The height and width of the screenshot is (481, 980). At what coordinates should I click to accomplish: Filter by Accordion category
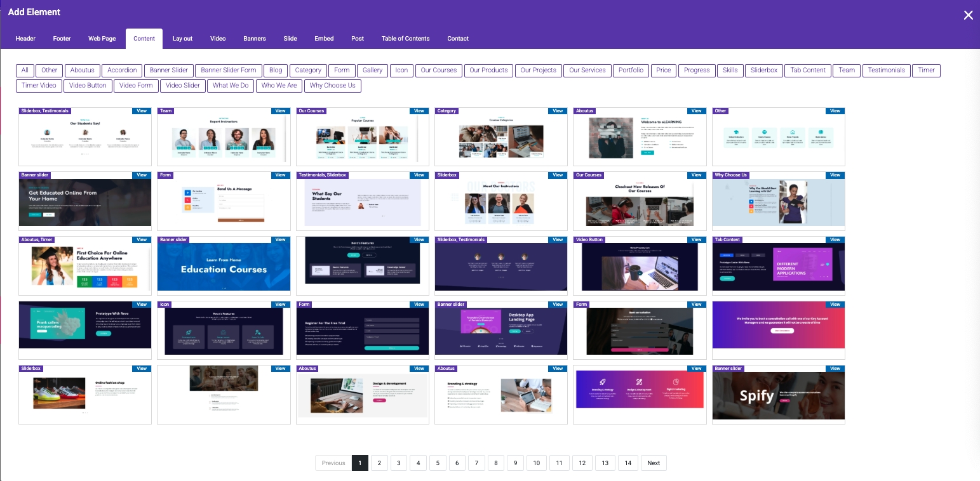pos(122,70)
